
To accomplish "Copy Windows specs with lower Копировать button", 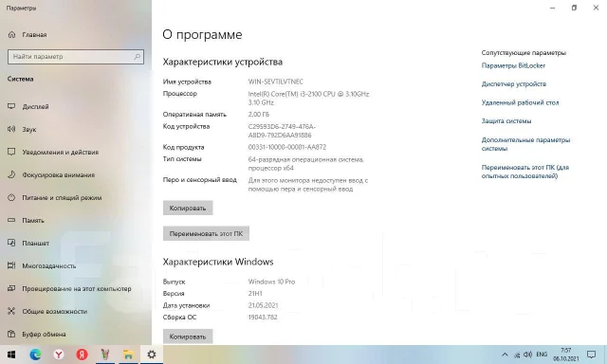I will pyautogui.click(x=188, y=337).
